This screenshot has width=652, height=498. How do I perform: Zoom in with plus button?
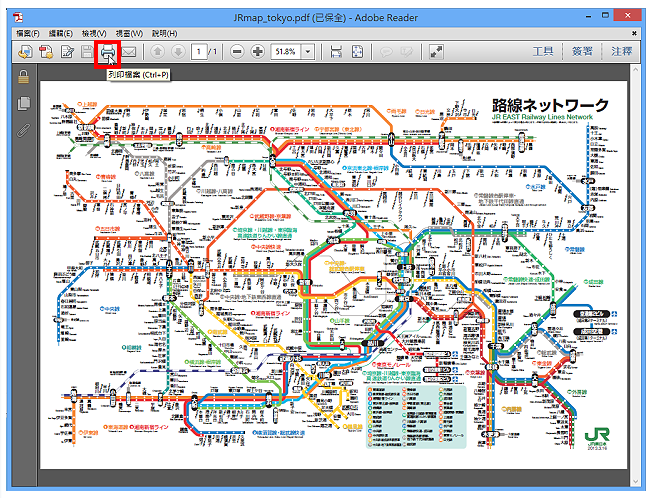pyautogui.click(x=258, y=52)
